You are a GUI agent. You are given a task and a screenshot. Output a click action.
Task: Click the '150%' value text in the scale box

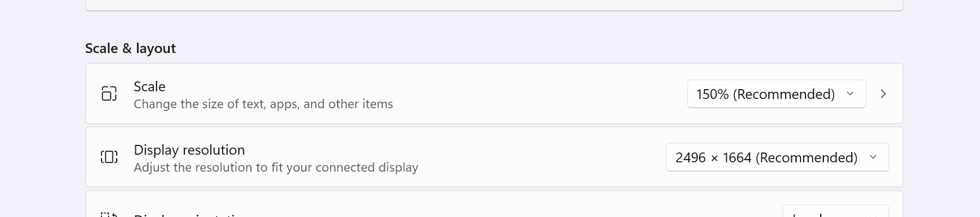click(x=713, y=94)
